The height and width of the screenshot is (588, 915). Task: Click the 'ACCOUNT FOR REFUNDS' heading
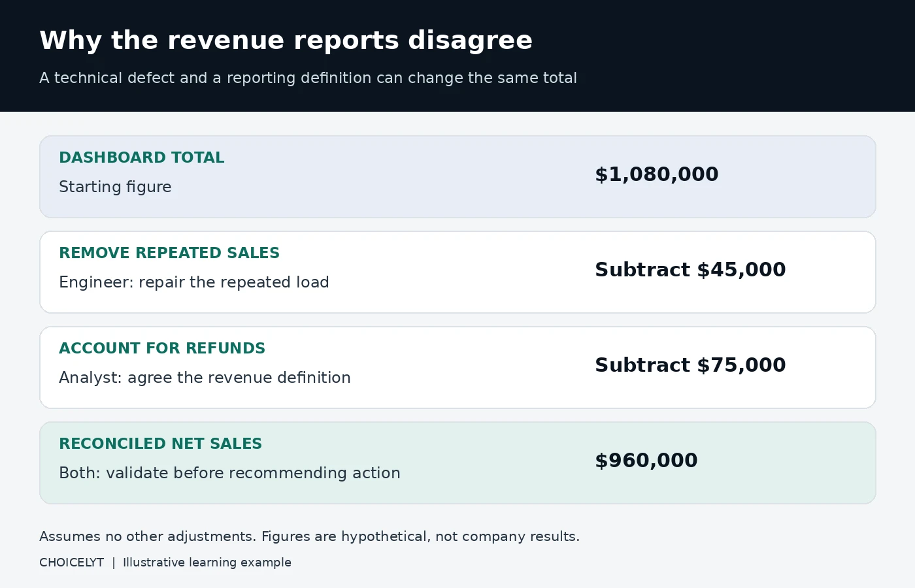162,348
